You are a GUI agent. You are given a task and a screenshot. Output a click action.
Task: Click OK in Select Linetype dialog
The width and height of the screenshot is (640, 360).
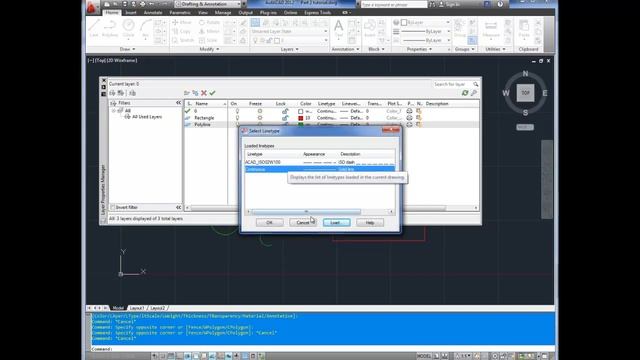point(269,222)
